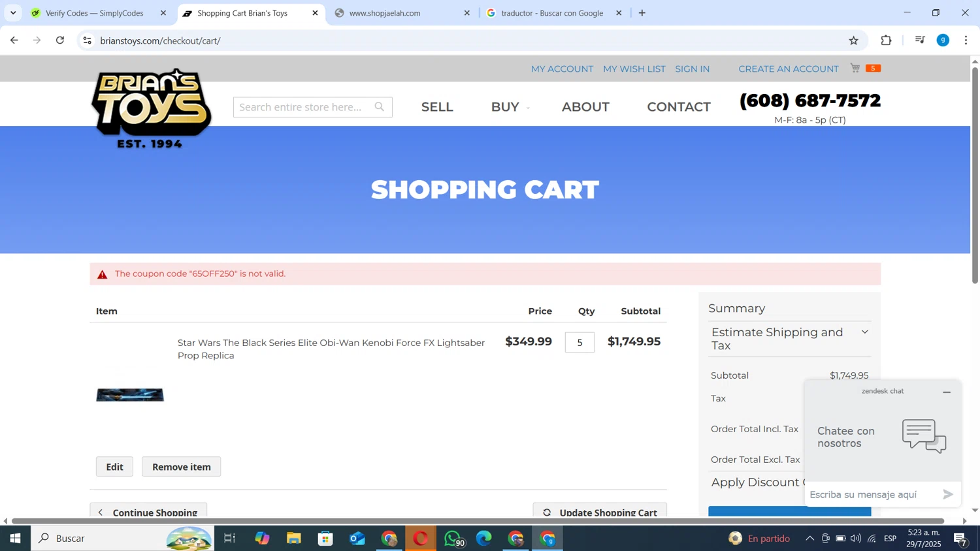Reload the current page

(60, 40)
